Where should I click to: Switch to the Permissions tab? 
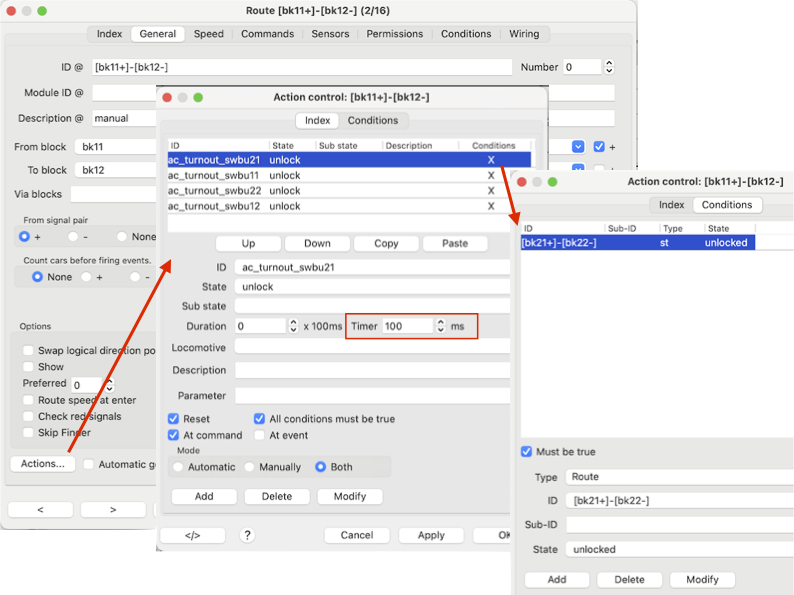tap(394, 33)
